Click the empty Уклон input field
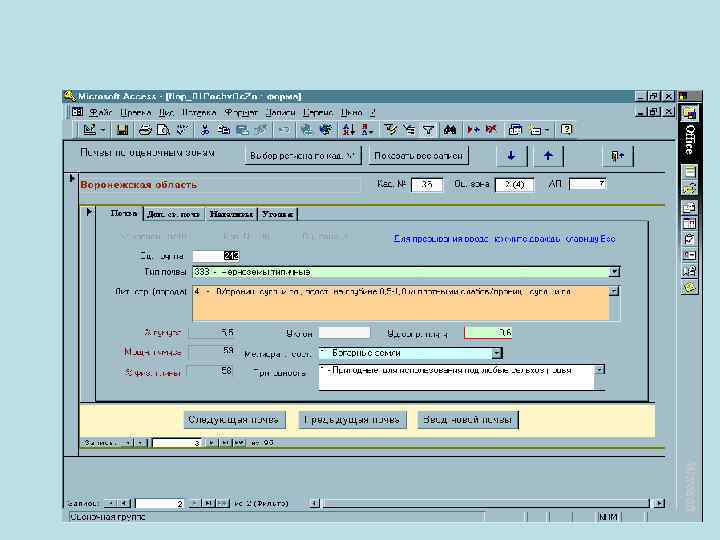The height and width of the screenshot is (540, 720). click(344, 332)
